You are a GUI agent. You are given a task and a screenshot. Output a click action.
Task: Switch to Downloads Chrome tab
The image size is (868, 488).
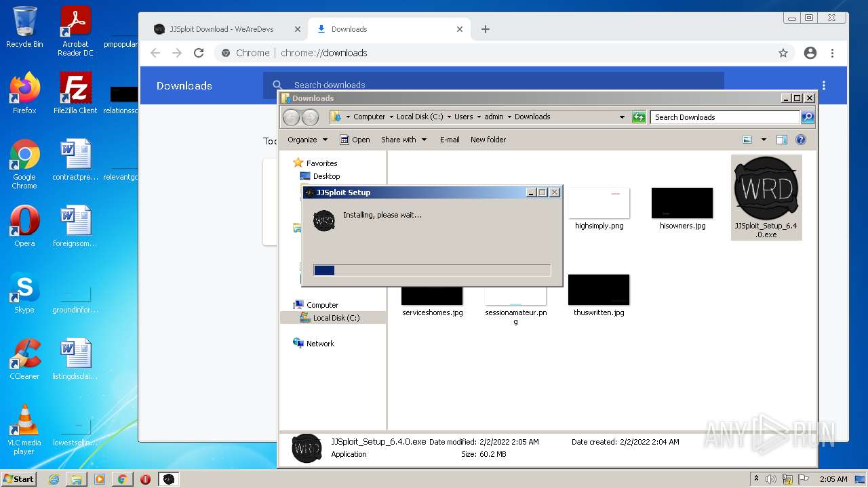tap(389, 29)
